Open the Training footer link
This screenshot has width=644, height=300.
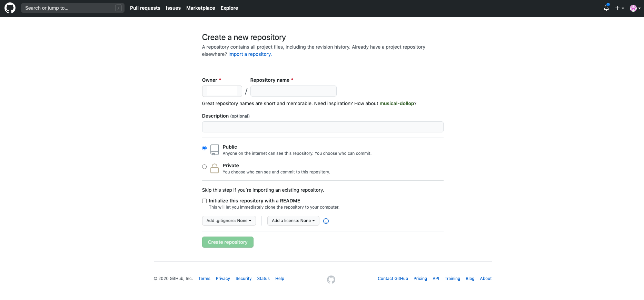click(x=452, y=279)
